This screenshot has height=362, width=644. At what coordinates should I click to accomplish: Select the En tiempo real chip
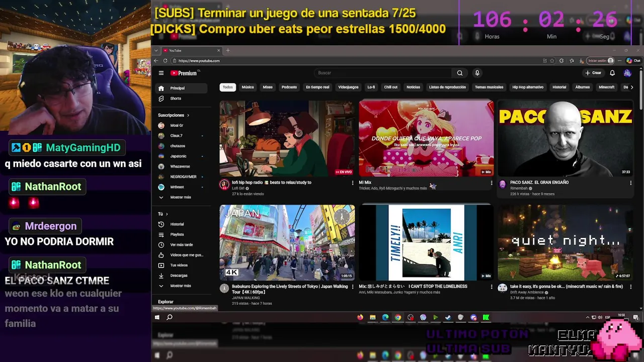[x=317, y=87]
